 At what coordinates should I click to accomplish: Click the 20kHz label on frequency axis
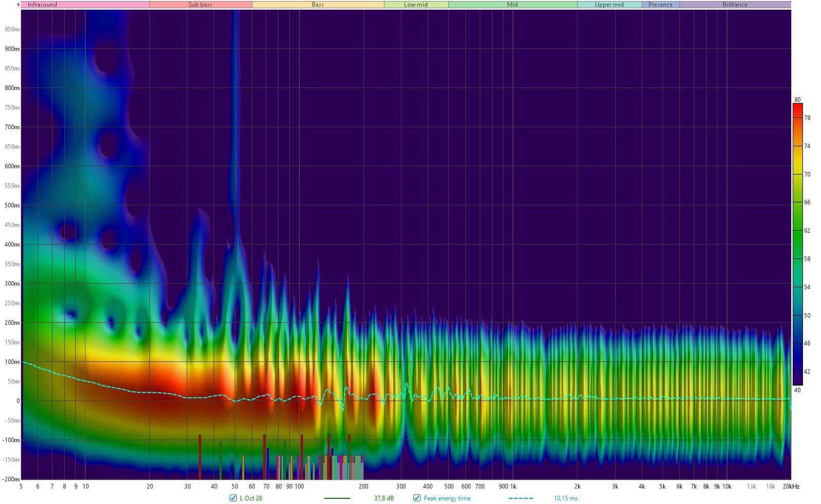[791, 486]
